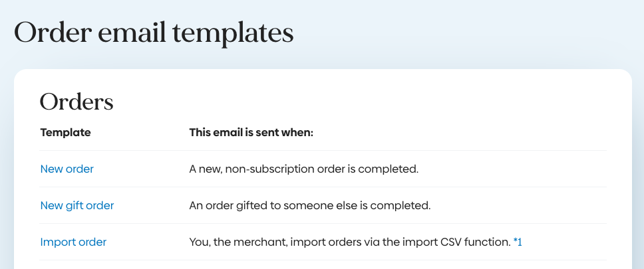Screen dimensions: 644x269
Task: Follow the *1 footnote link
Action: (518, 242)
